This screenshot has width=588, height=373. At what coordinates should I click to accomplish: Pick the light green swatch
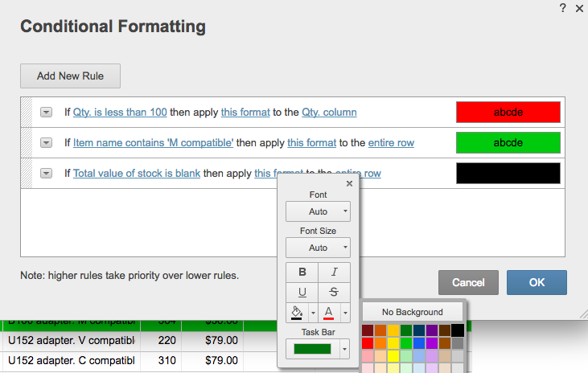[406, 356]
